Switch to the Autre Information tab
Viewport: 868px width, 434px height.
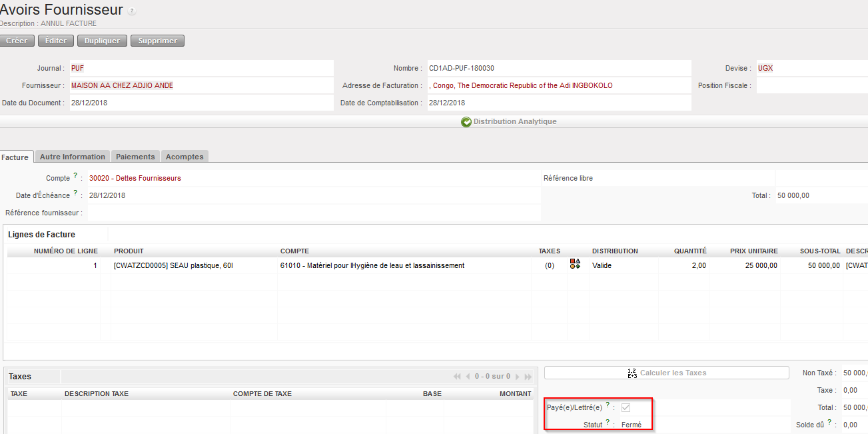click(73, 157)
